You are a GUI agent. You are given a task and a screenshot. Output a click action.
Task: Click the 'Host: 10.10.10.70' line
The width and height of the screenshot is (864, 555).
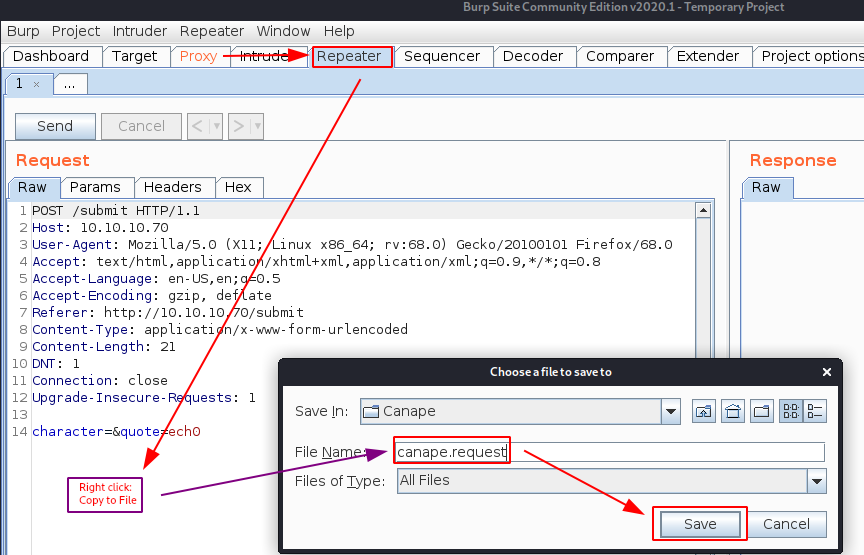tap(100, 228)
